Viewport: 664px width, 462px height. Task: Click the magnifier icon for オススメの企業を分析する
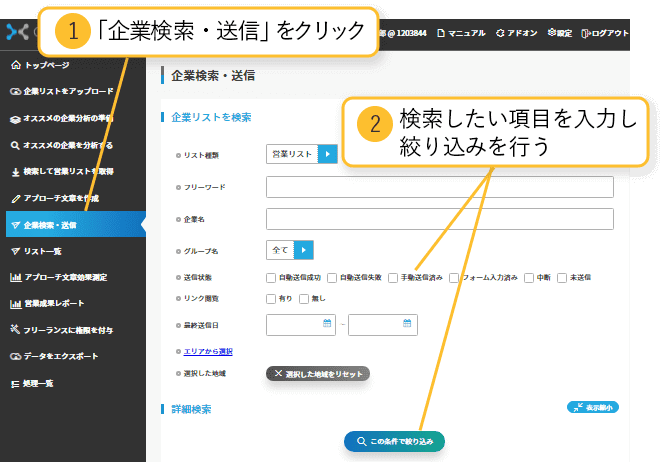(x=15, y=146)
